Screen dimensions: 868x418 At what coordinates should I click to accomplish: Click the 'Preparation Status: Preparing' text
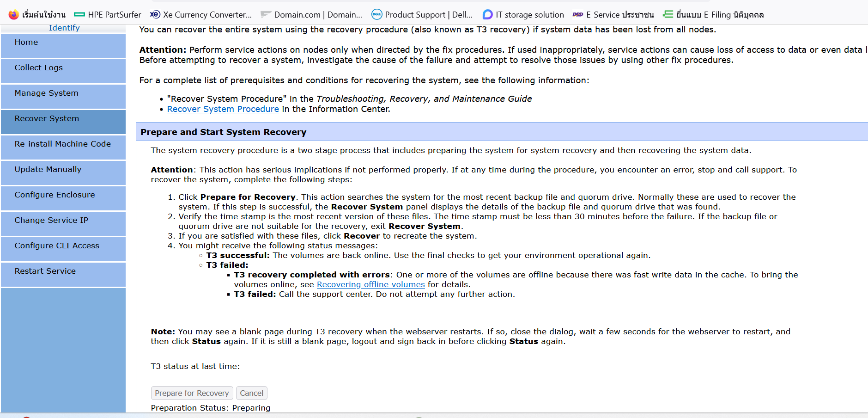211,408
